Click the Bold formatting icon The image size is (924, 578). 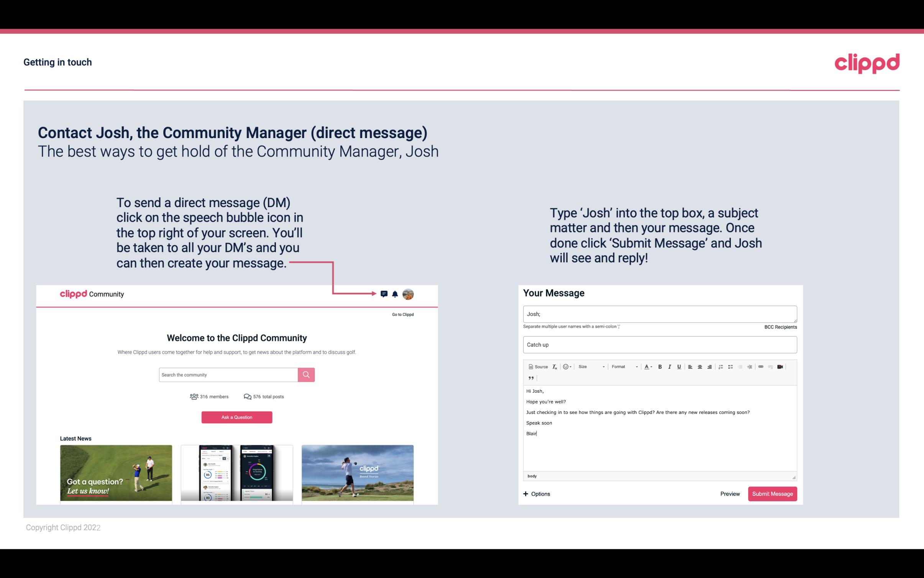point(661,366)
